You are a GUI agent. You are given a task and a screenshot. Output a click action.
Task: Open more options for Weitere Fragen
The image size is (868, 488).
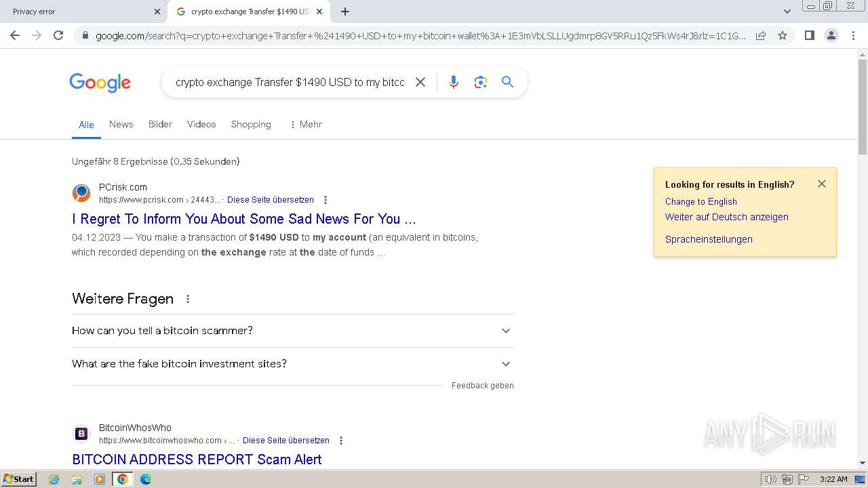(188, 299)
